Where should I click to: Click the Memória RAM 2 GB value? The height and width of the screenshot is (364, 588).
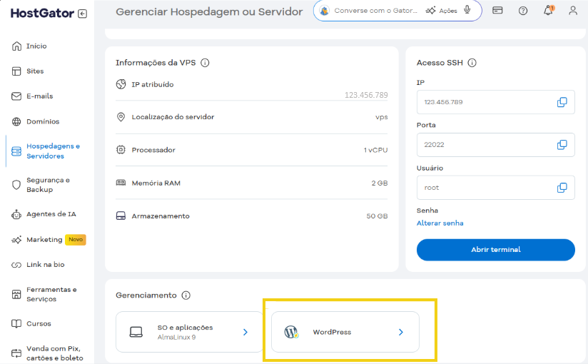pyautogui.click(x=380, y=183)
